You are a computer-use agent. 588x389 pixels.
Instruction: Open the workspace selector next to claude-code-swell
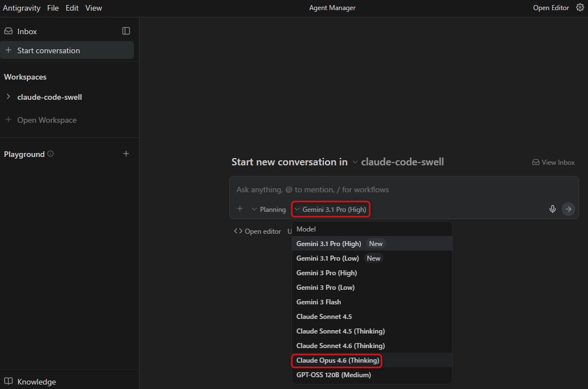tap(355, 162)
